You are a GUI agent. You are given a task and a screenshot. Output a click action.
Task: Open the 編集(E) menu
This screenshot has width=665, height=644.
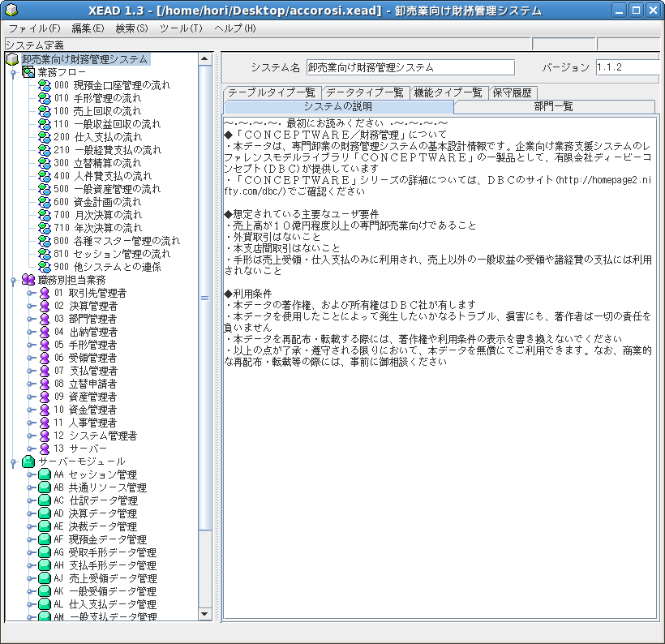point(88,28)
